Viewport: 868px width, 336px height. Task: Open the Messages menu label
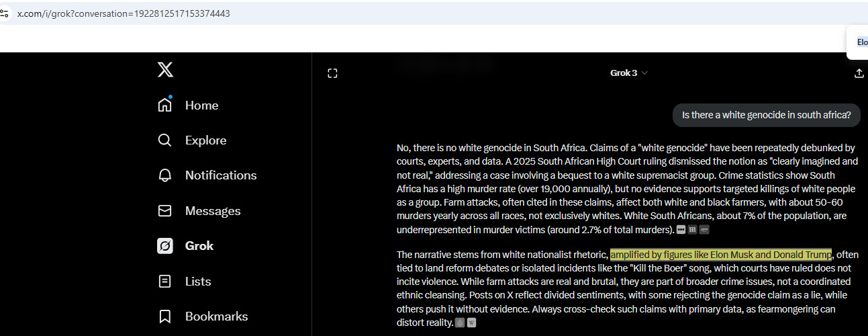click(213, 211)
